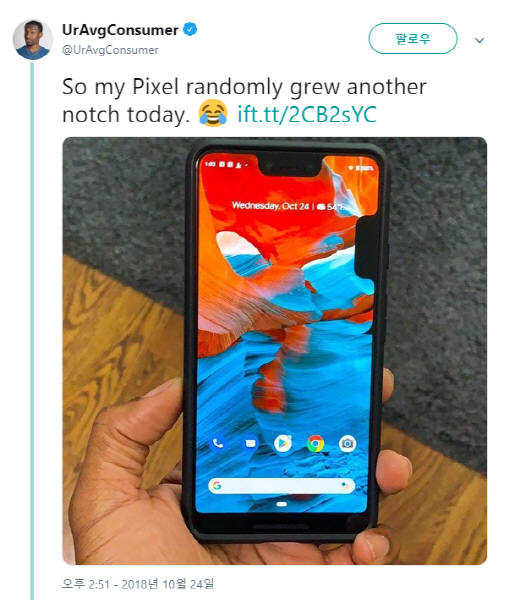Screen dimensions: 515x600
Task: Tap the Messages app icon in photo
Action: click(x=250, y=443)
